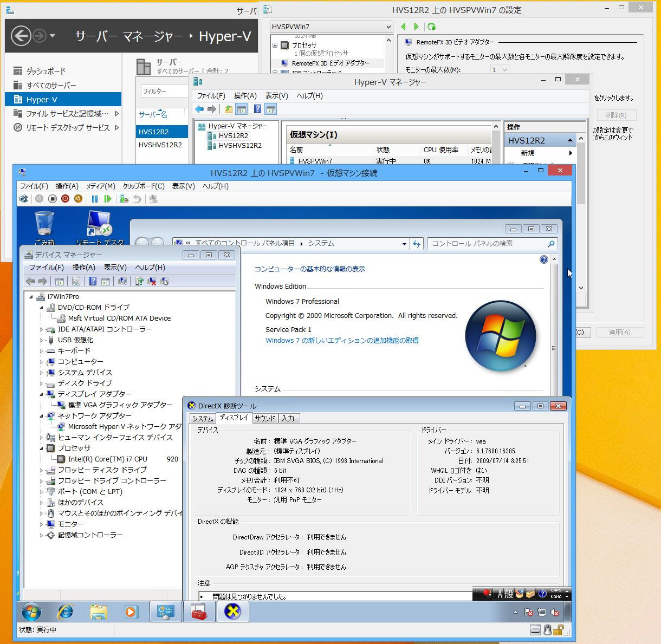Click Help icon in Hyper-V Manager toolbar

point(258,109)
